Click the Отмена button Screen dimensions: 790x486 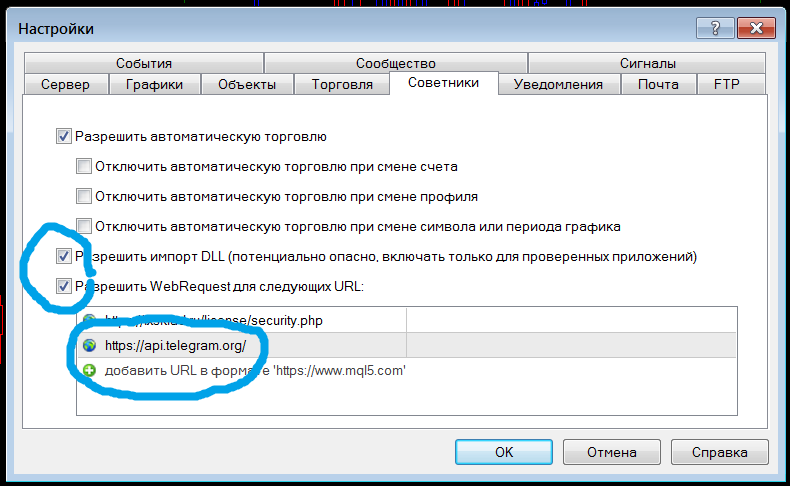(612, 452)
